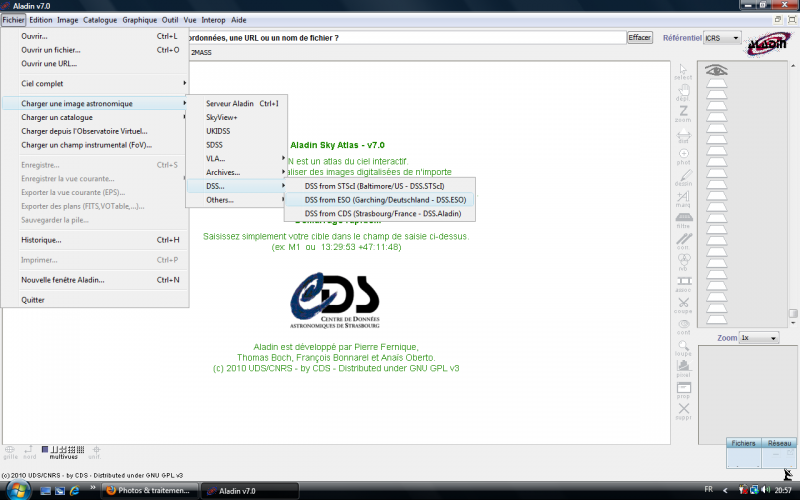Screen dimensions: 800x500
Task: Select 'UKIDSS' submenu item
Action: click(x=237, y=131)
